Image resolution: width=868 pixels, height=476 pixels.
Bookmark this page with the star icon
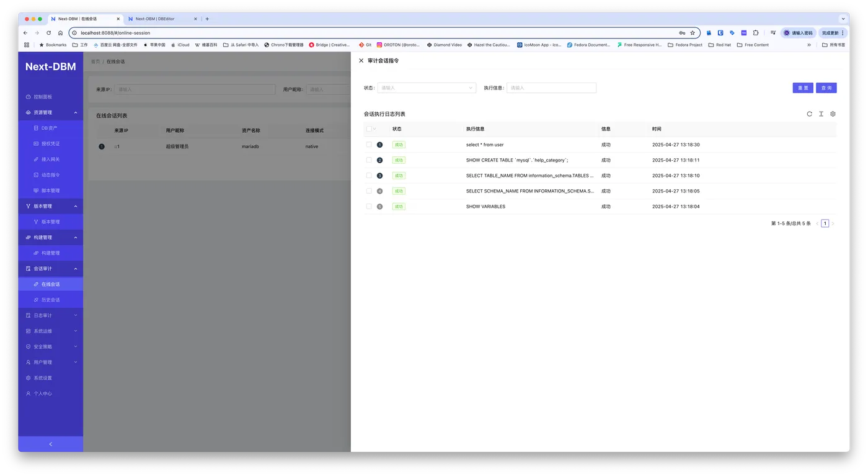(693, 33)
